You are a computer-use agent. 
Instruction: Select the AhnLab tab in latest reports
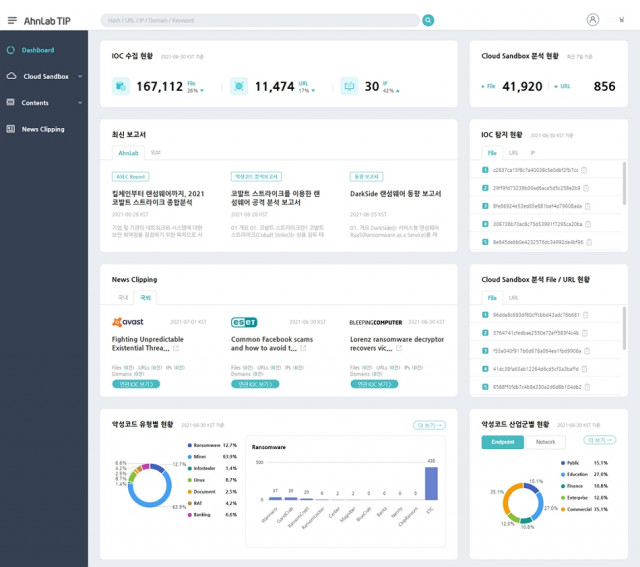tap(128, 153)
